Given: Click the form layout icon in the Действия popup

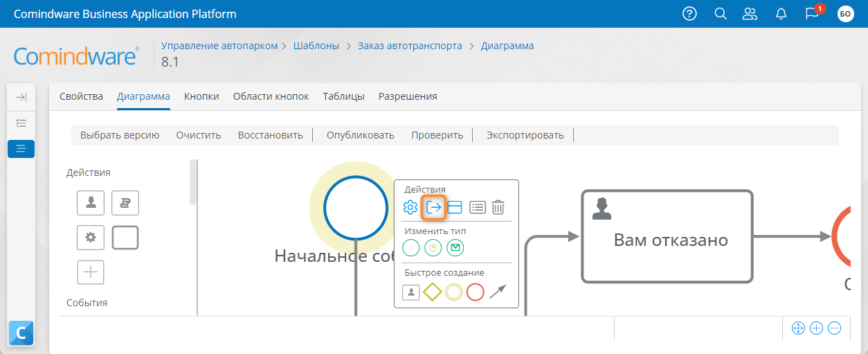Looking at the screenshot, I should tap(455, 206).
